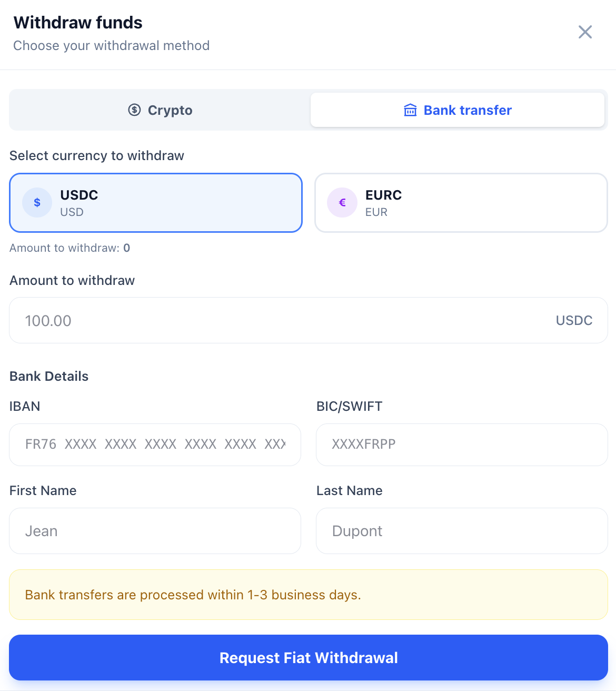Choose EURC as withdrawal currency

click(x=461, y=203)
